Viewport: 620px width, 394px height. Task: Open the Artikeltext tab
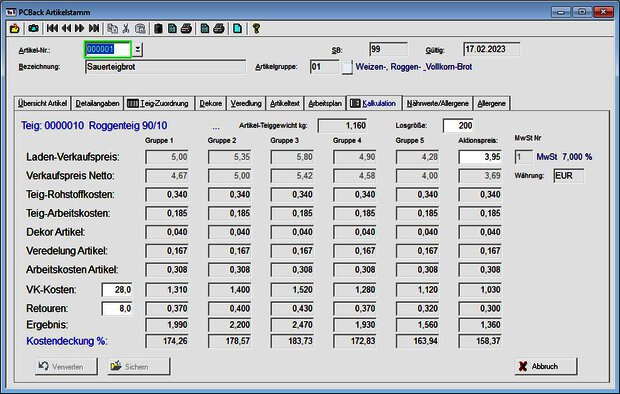(285, 103)
